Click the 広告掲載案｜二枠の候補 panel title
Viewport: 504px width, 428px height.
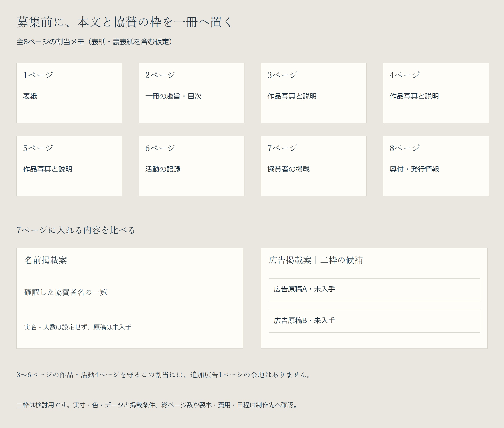(x=316, y=260)
